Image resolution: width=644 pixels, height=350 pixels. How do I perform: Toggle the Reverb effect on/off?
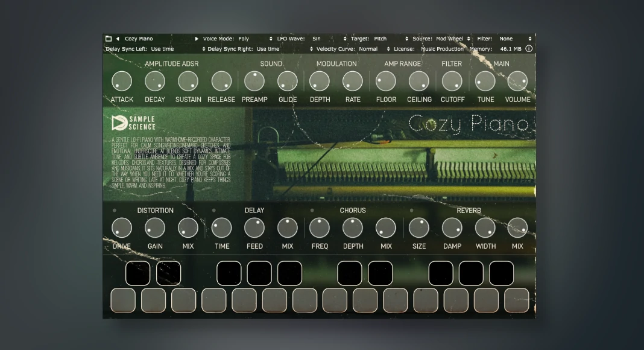[411, 211]
